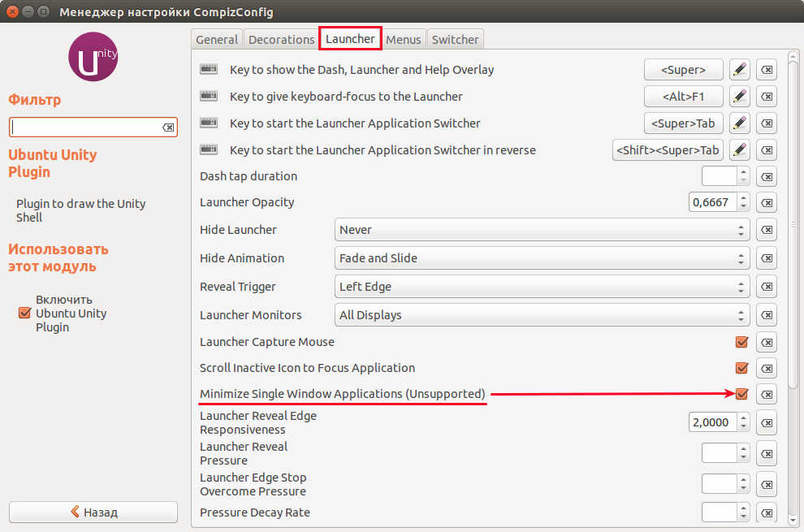804x532 pixels.
Task: Click the Dash tap duration value field
Action: click(720, 176)
